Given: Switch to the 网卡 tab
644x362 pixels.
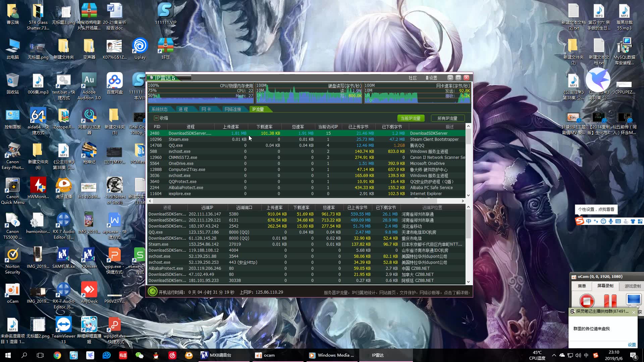Looking at the screenshot, I should tap(206, 109).
